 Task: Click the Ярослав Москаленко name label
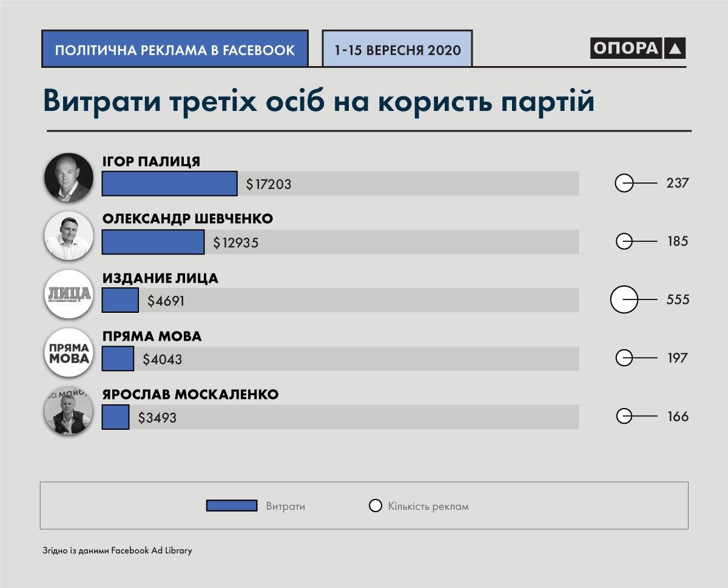pyautogui.click(x=190, y=395)
